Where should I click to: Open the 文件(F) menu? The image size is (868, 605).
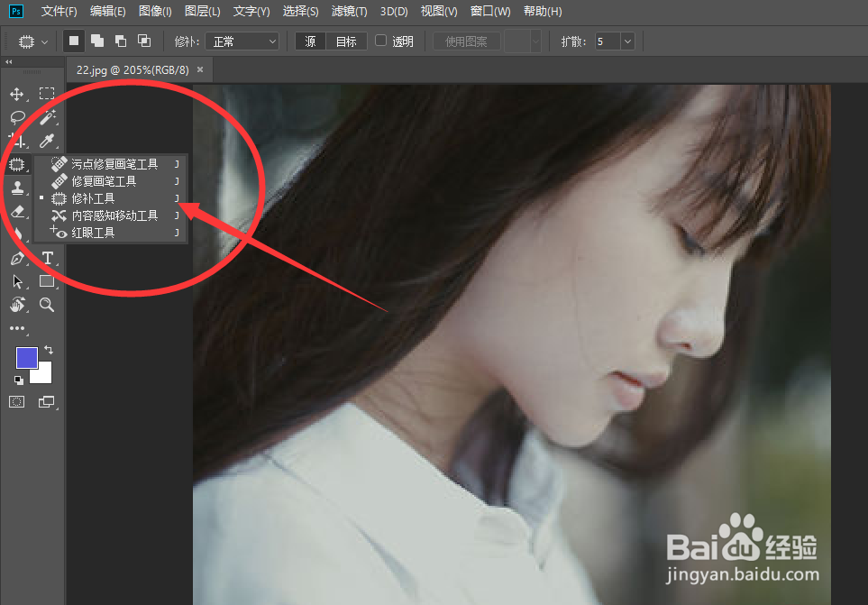(x=59, y=11)
